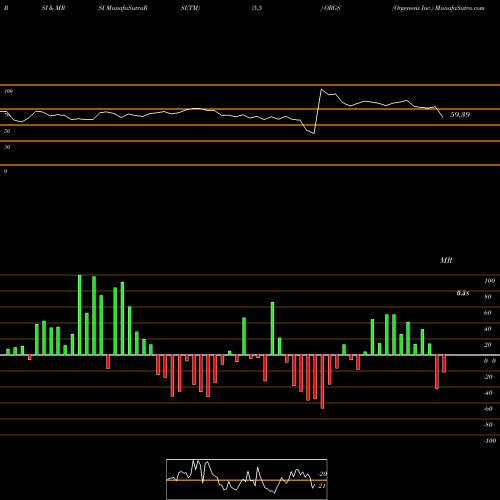500x500 pixels.
Task: Click the 80 label on the MR axis
Action: coord(488,297)
